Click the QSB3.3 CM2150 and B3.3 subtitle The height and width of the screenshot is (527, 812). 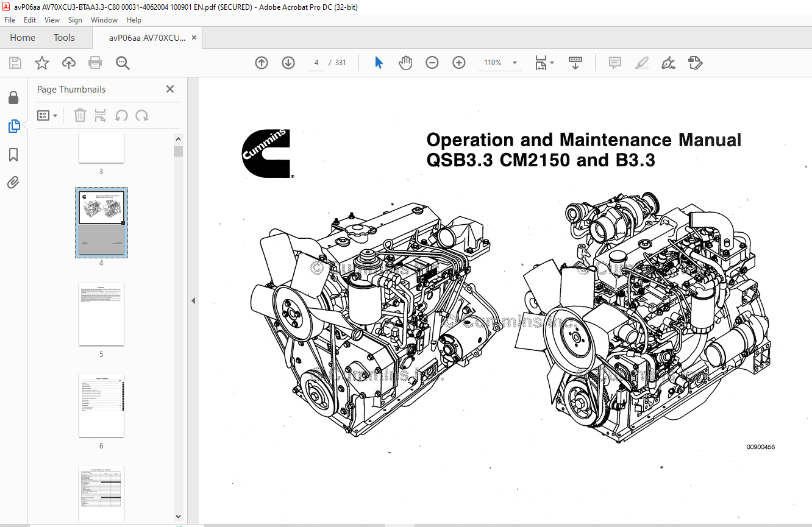pyautogui.click(x=541, y=160)
